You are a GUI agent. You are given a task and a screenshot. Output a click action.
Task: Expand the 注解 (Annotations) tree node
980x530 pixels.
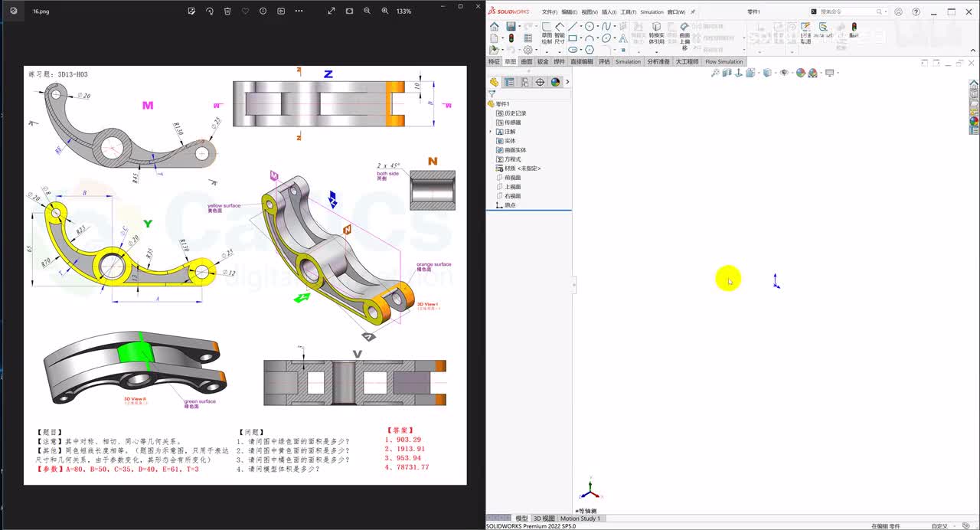pos(490,132)
